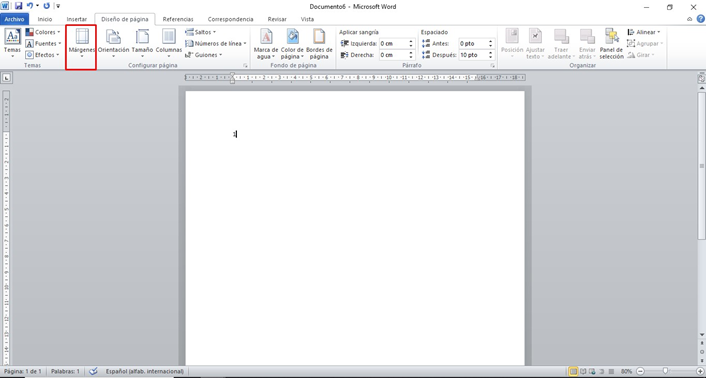Expand Números de línea menu
Viewport: 706px width, 378px height.
tap(216, 44)
